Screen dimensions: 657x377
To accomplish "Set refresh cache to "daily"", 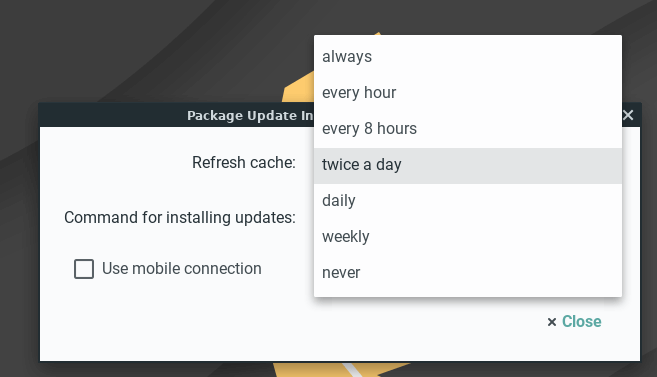I will [468, 201].
